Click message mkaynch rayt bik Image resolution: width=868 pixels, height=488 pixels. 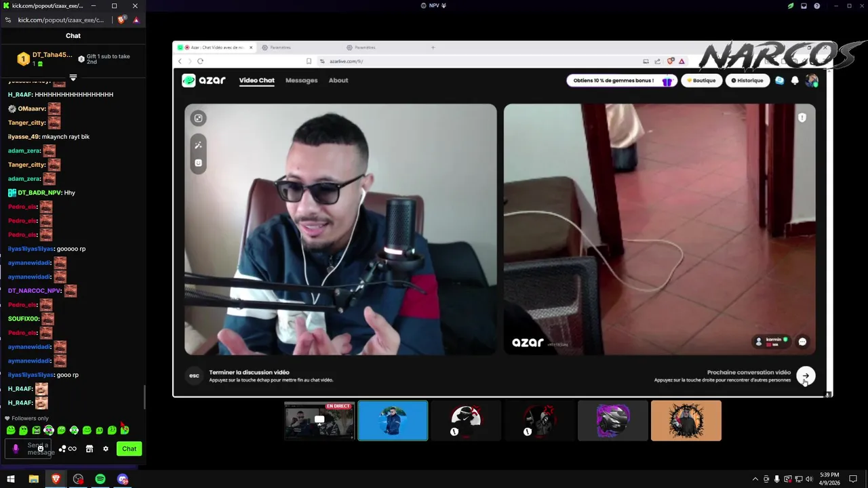(x=65, y=137)
